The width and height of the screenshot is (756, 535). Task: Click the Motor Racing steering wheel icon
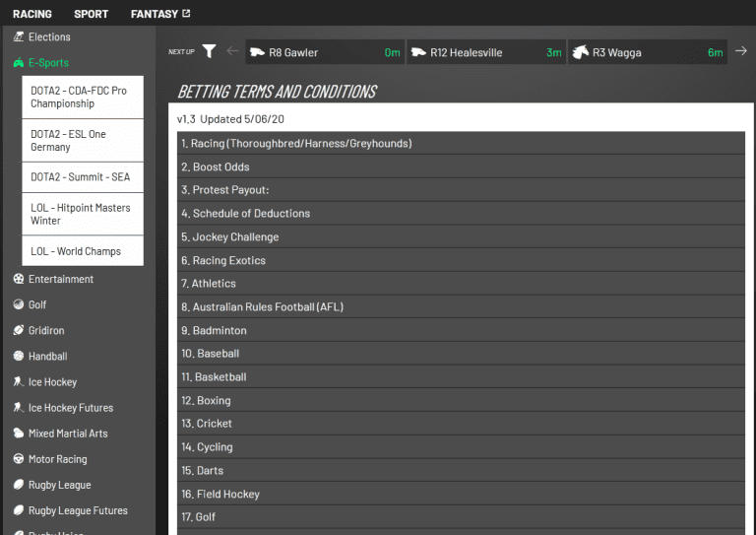19,459
